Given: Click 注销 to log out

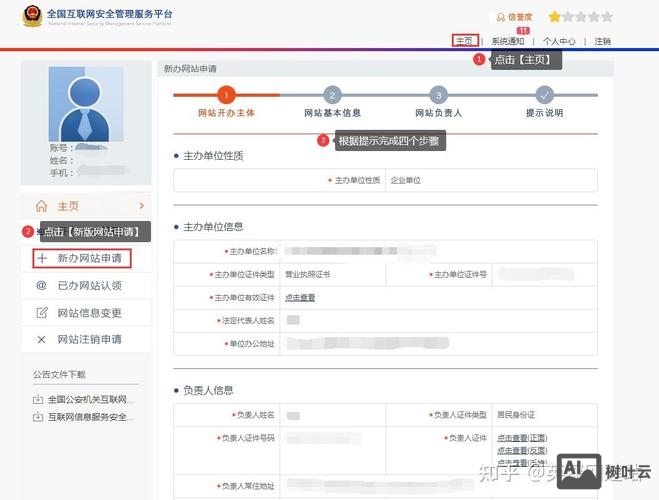Looking at the screenshot, I should tap(602, 41).
